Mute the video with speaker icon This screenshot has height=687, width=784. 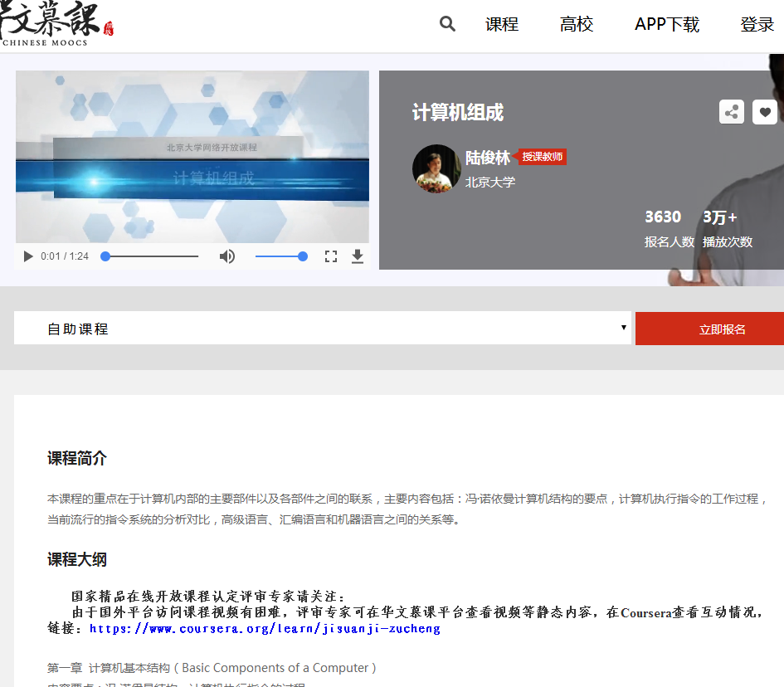[227, 256]
